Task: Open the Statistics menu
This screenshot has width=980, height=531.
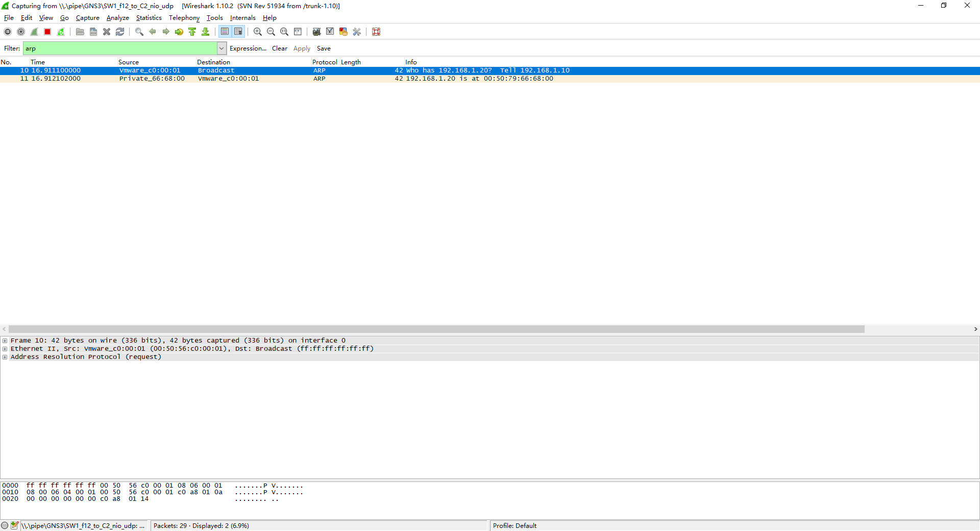Action: pyautogui.click(x=149, y=18)
